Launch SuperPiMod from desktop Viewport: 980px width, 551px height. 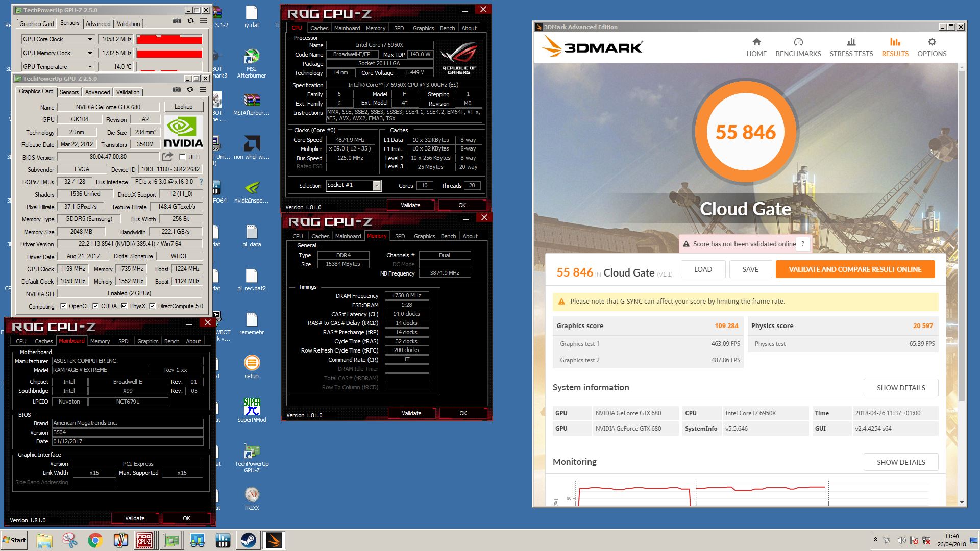coord(252,410)
